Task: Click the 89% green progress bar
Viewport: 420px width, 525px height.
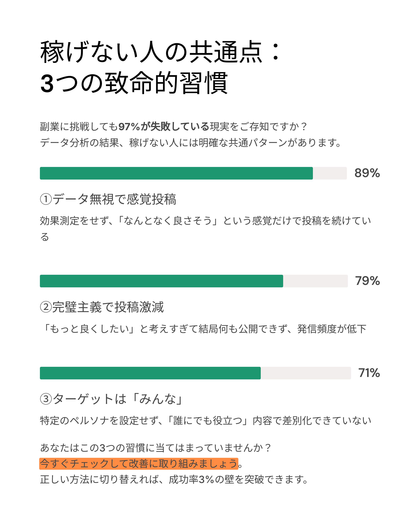Action: click(x=176, y=173)
